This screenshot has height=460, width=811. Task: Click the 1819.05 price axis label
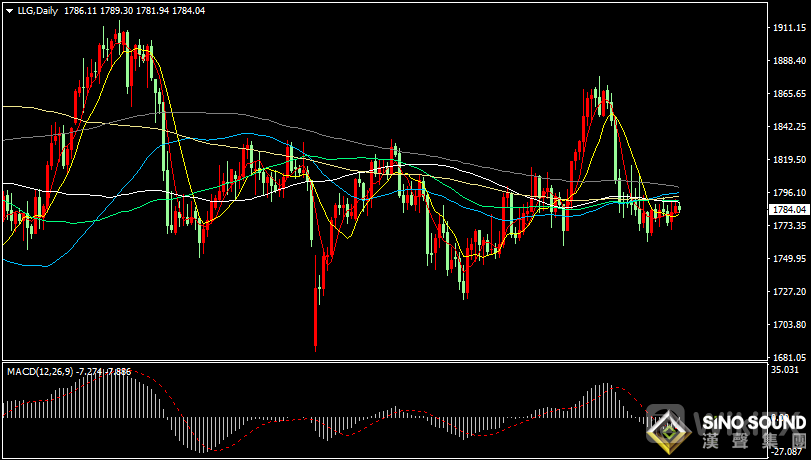789,160
